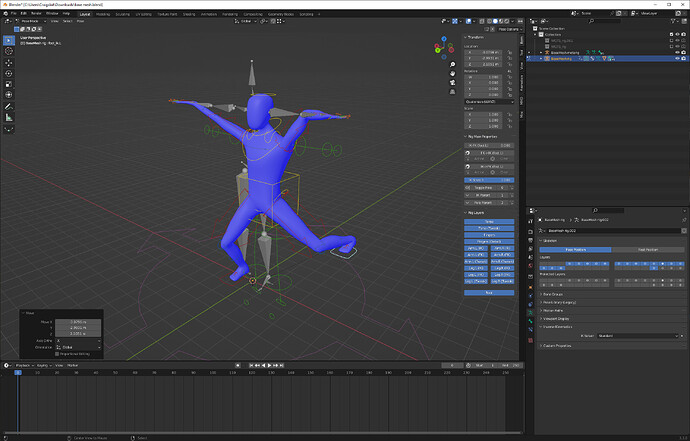This screenshot has width=690, height=441.
Task: Click the navigation gizmo blue Z axis
Action: (444, 39)
